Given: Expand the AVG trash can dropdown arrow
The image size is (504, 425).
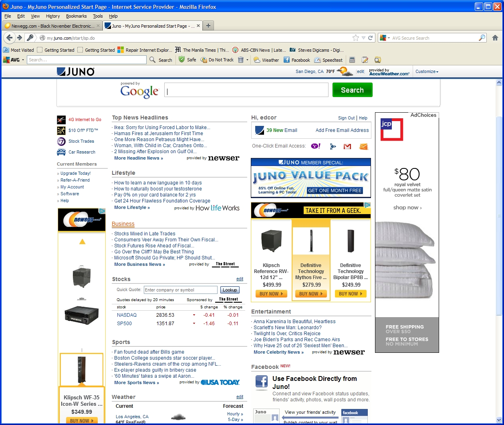Looking at the screenshot, I should [x=248, y=60].
